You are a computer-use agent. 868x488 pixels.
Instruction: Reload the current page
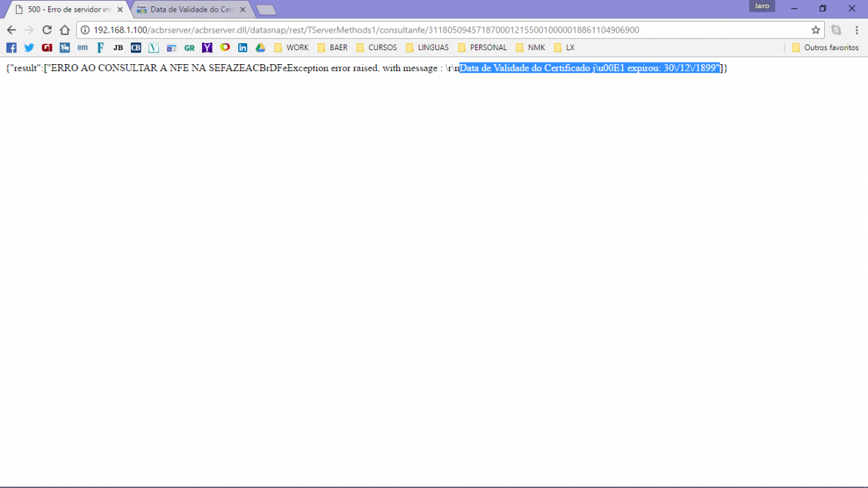point(47,30)
